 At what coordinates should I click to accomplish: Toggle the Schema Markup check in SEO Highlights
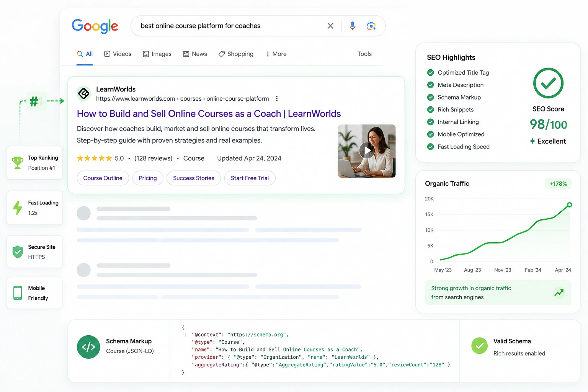[431, 97]
